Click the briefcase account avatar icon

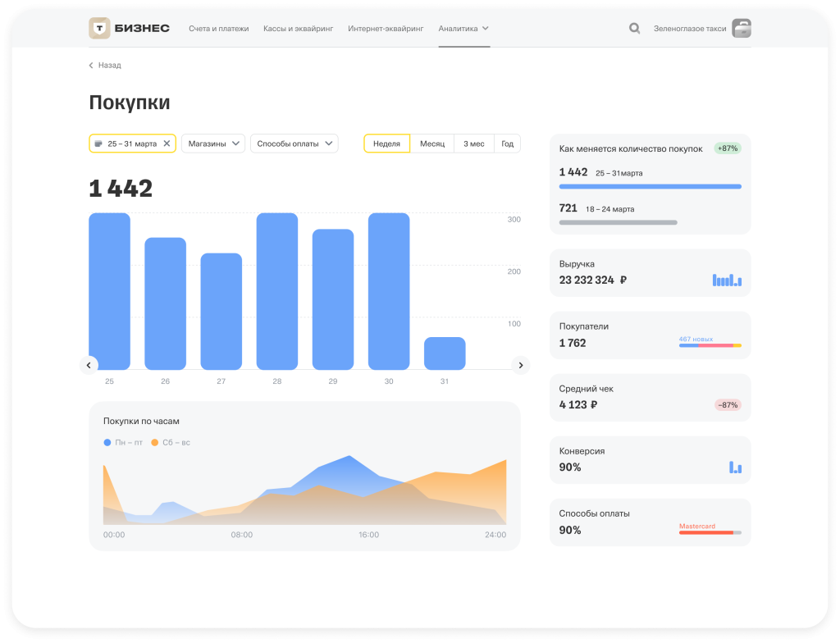click(x=742, y=29)
